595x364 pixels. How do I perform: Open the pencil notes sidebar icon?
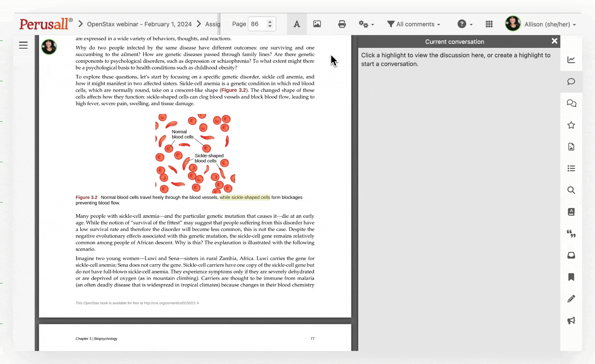coord(571,299)
